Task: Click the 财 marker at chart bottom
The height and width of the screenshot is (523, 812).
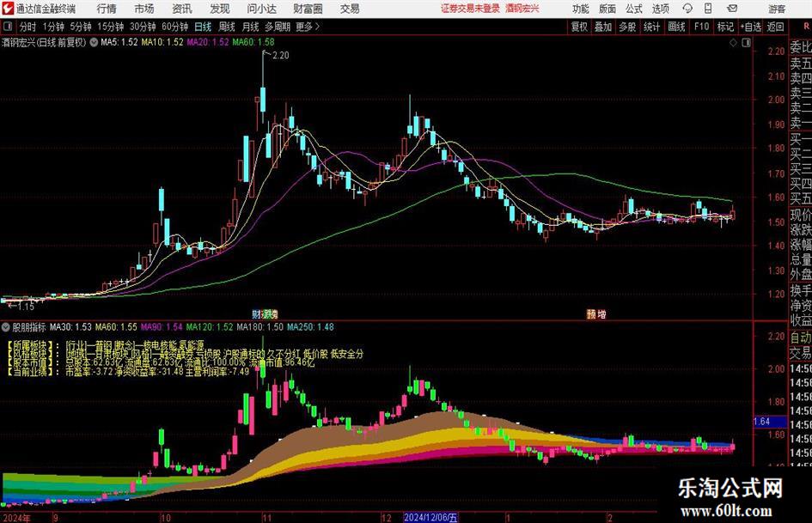Action: click(256, 313)
